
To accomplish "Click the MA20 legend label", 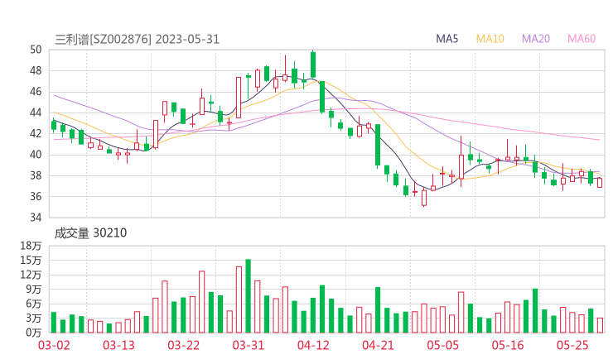I will [x=536, y=39].
